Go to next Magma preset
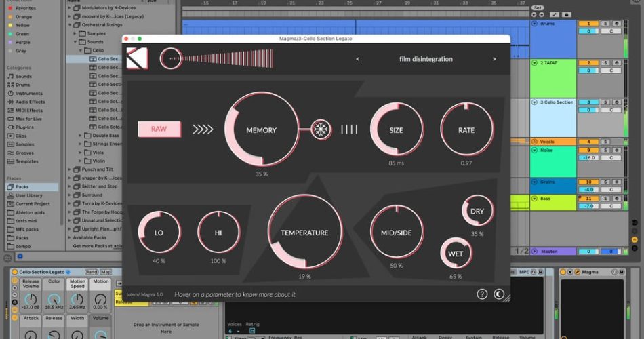 click(494, 59)
